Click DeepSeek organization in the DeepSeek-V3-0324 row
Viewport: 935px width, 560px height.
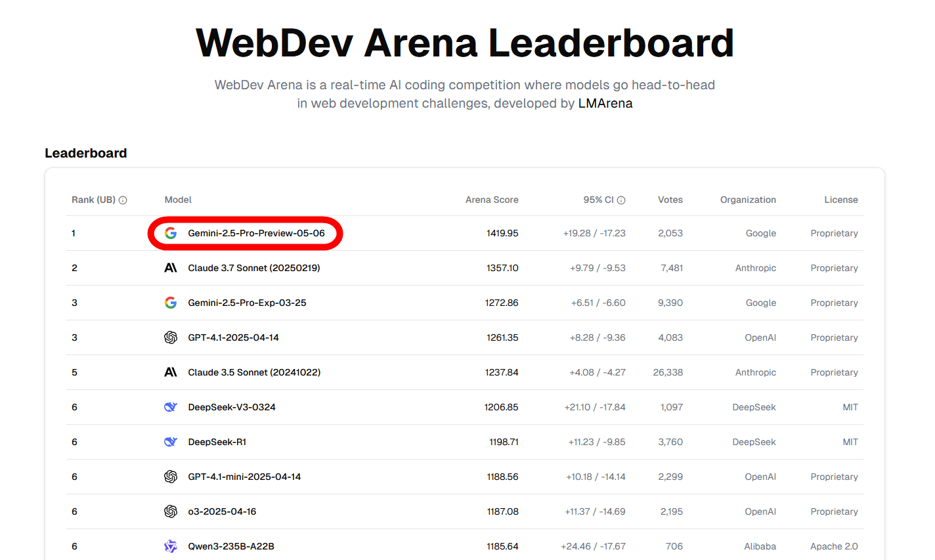click(754, 407)
